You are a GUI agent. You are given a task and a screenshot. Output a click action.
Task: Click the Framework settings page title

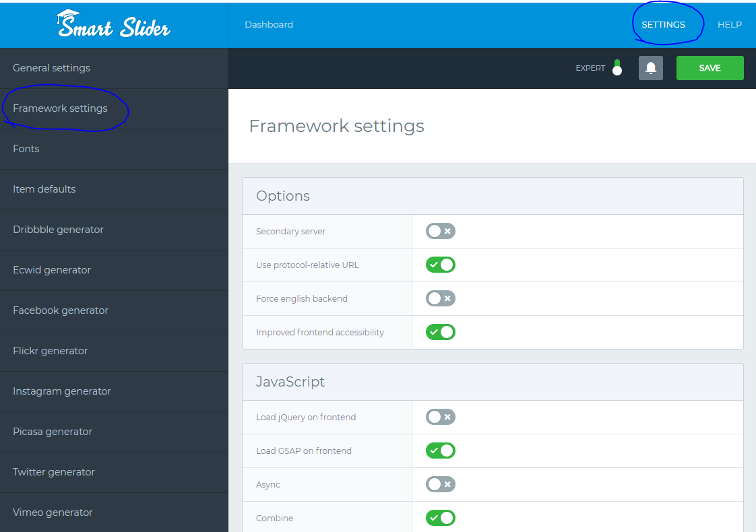(x=336, y=126)
